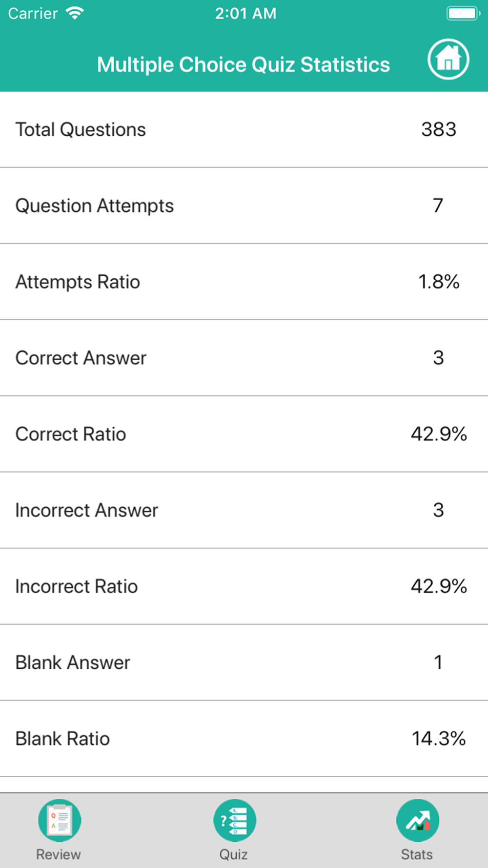The width and height of the screenshot is (488, 868).
Task: Select the Question Attempts row
Action: pyautogui.click(x=244, y=206)
